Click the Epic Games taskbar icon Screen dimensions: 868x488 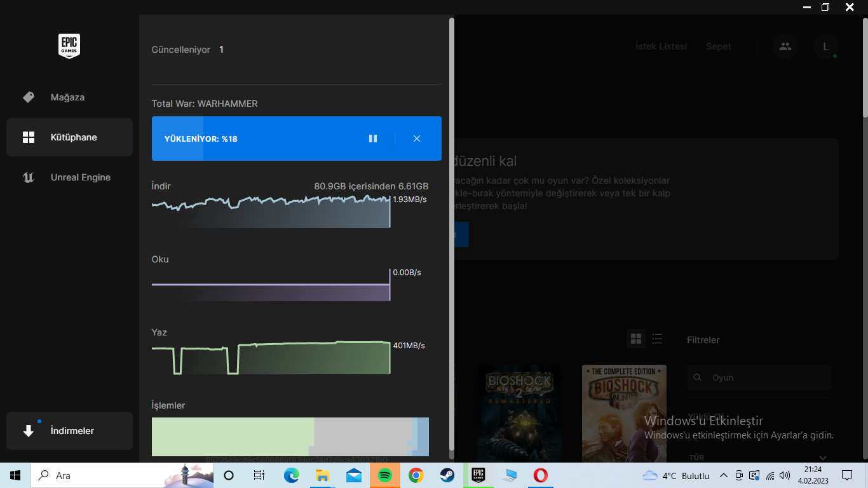point(478,475)
